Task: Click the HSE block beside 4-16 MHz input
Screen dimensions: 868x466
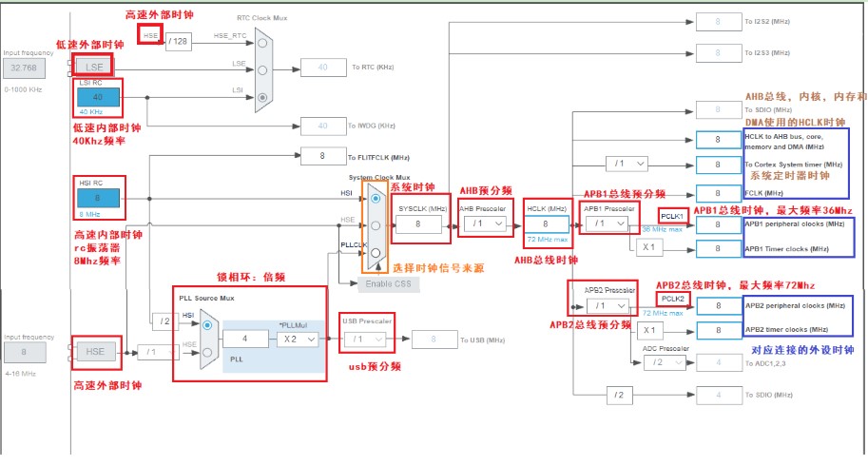Action: [97, 352]
